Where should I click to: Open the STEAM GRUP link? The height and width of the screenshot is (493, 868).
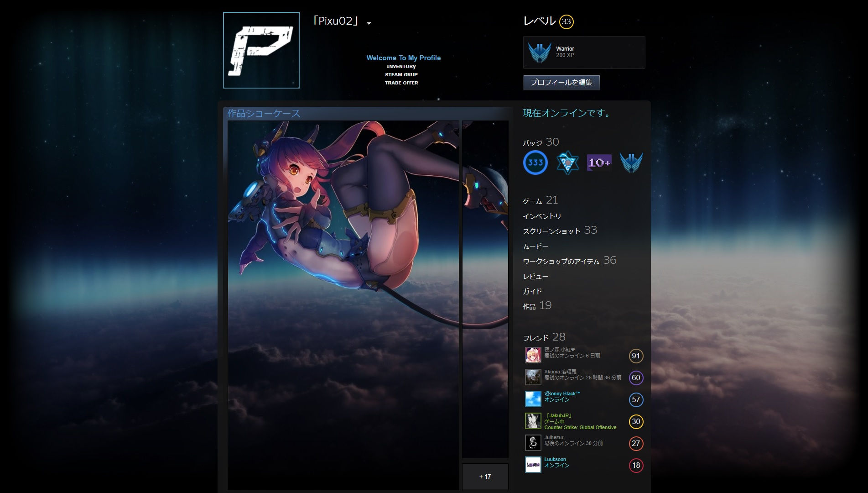click(401, 75)
